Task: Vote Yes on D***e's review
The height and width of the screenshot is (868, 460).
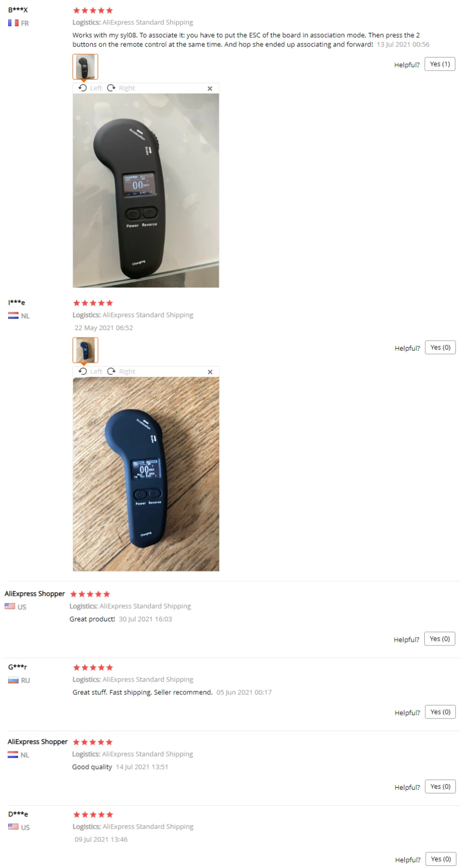Action: (441, 859)
